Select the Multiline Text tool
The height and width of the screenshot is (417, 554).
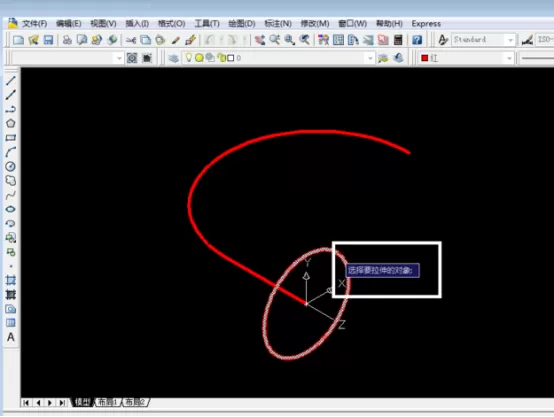click(x=11, y=337)
